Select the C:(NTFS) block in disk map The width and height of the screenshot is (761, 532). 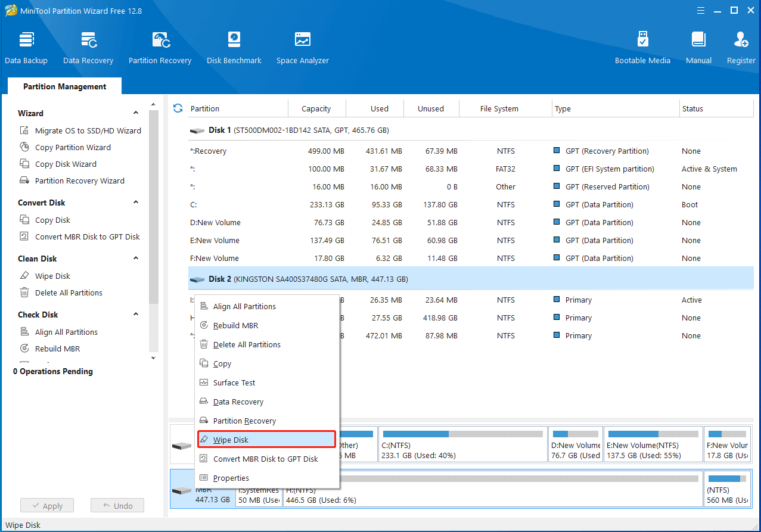point(462,444)
